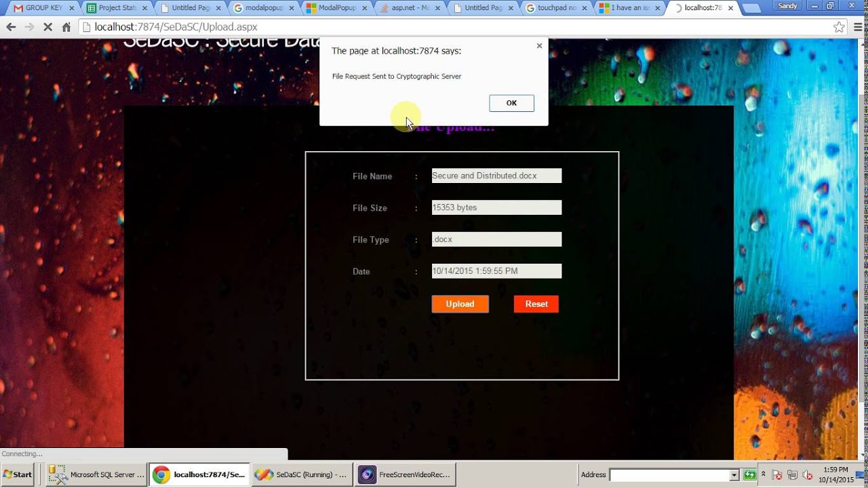Close the alert dialog with the X
The image size is (868, 488).
click(539, 46)
